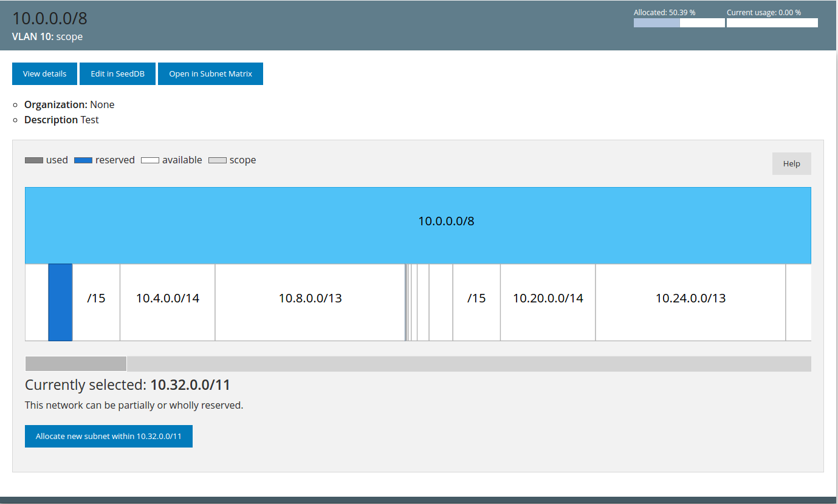This screenshot has height=504, width=838.
Task: Open in Subnet Matrix
Action: click(210, 74)
